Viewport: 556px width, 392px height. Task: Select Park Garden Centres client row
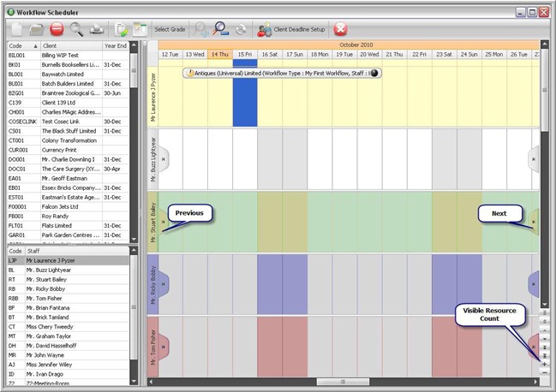click(x=68, y=235)
